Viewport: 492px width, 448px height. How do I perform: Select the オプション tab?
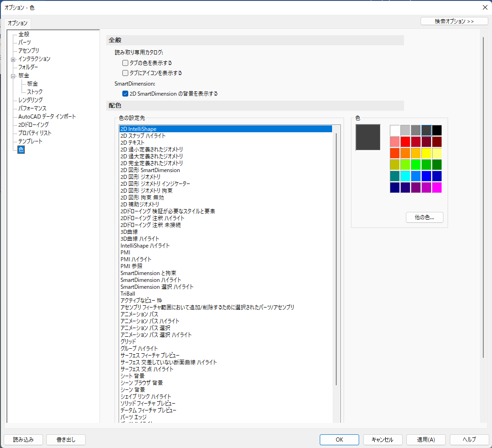coord(18,23)
